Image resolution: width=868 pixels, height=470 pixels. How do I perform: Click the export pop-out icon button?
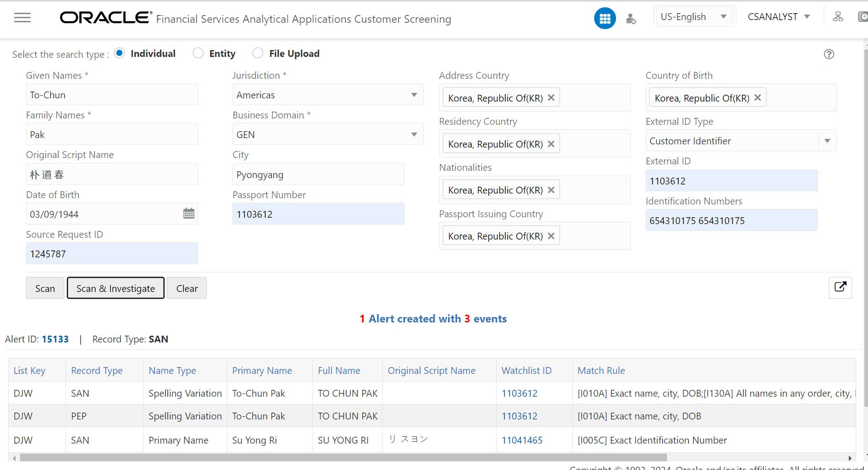coord(840,287)
